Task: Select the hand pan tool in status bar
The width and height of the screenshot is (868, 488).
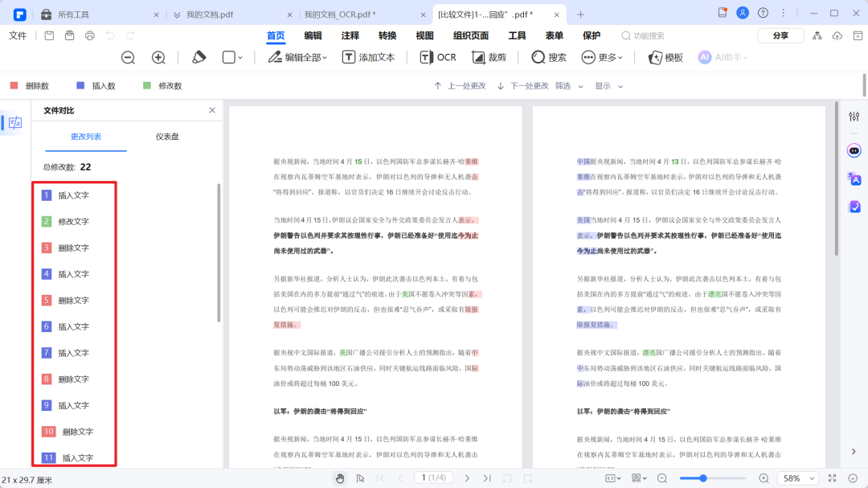Action: (x=340, y=478)
